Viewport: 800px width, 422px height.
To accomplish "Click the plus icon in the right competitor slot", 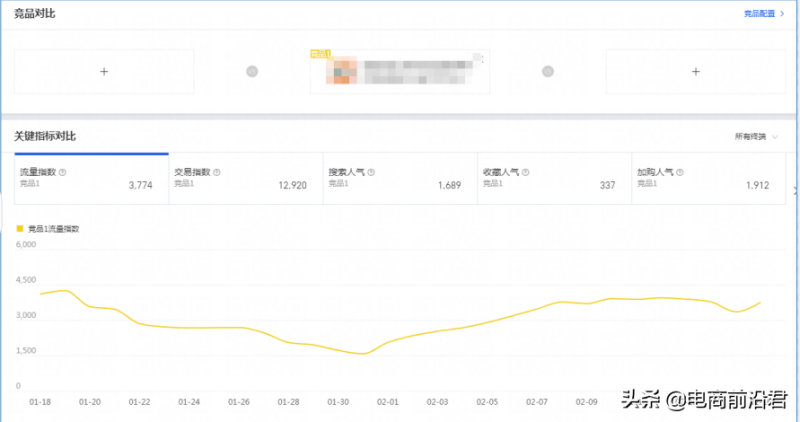I will click(x=696, y=71).
